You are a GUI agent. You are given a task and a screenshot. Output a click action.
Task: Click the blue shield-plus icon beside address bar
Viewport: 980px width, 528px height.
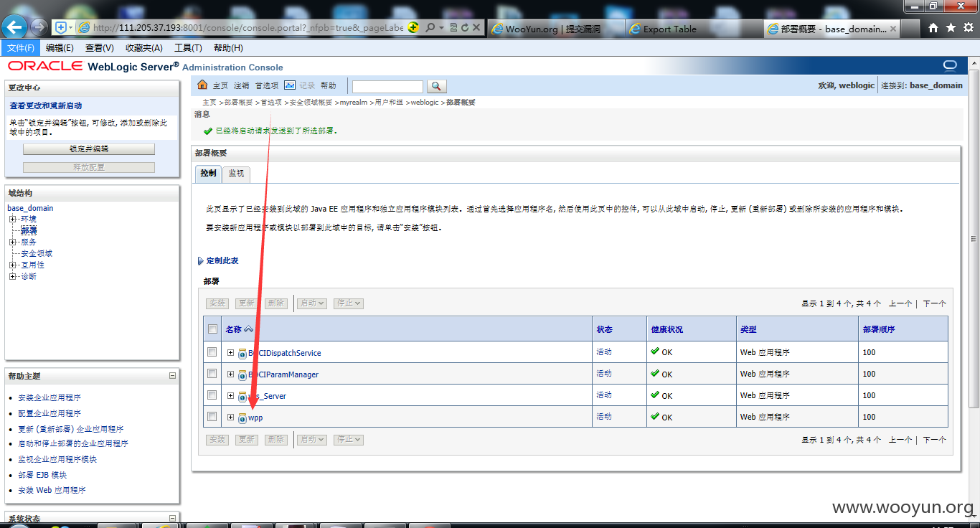pos(61,27)
